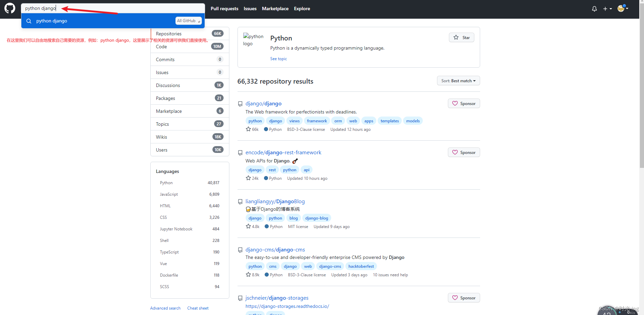Viewport: 644px width, 315px height.
Task: Open django-cms/django-cms repository
Action: [x=275, y=250]
